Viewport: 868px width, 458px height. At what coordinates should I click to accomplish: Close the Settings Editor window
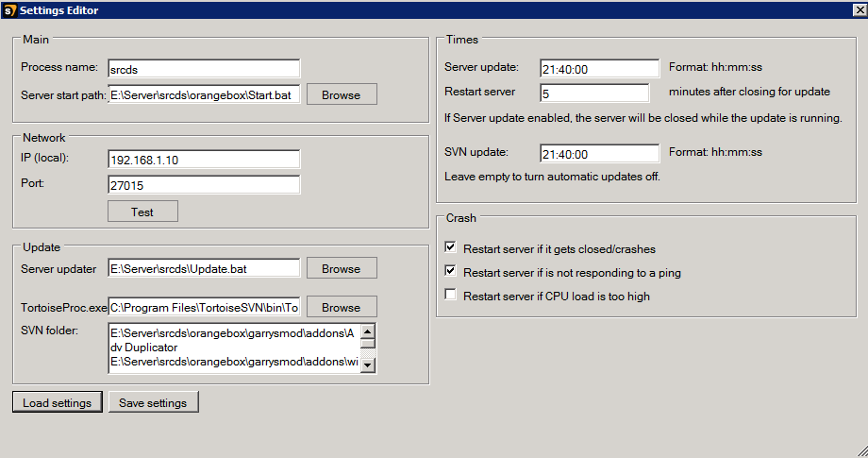point(857,9)
